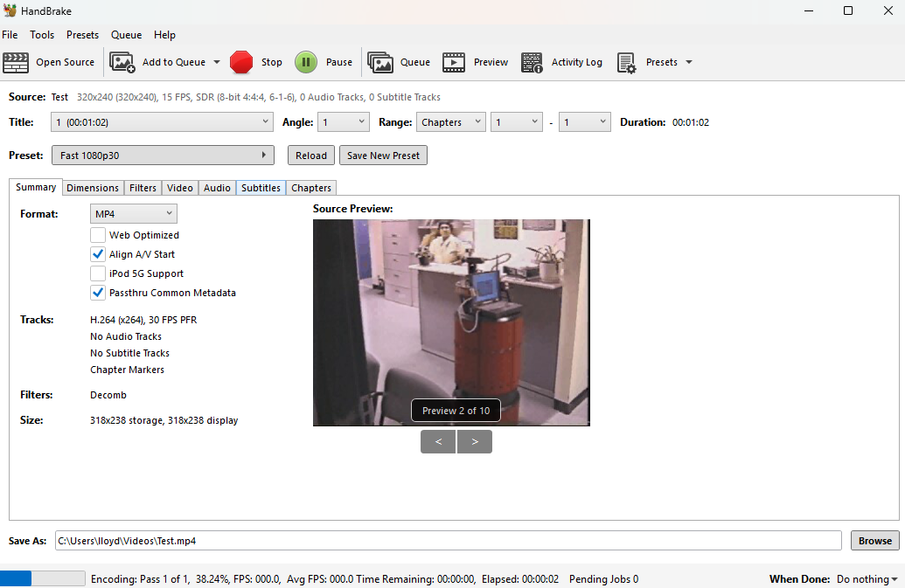
Task: Click the source info line 320x240, 15 FPS
Action: coord(259,97)
